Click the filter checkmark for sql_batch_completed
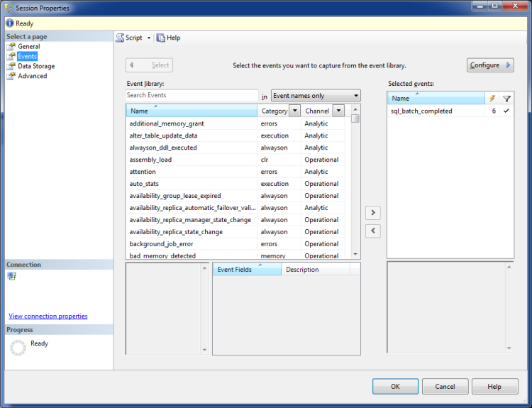 tap(506, 111)
